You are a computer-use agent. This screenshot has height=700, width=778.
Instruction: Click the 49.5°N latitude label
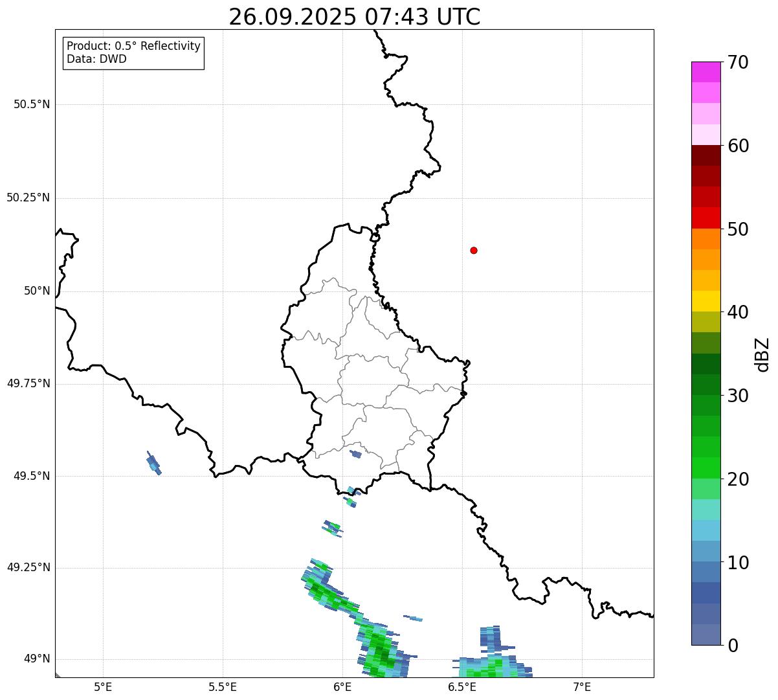click(32, 476)
